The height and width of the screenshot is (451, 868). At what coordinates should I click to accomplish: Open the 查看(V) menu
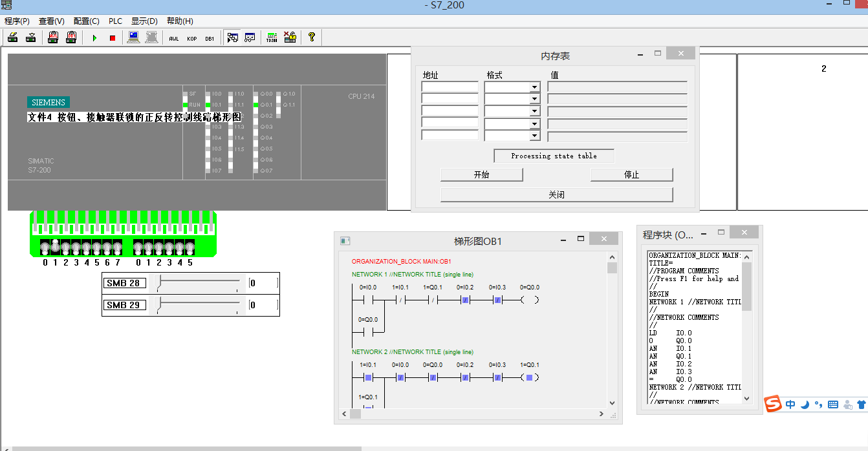coord(52,21)
